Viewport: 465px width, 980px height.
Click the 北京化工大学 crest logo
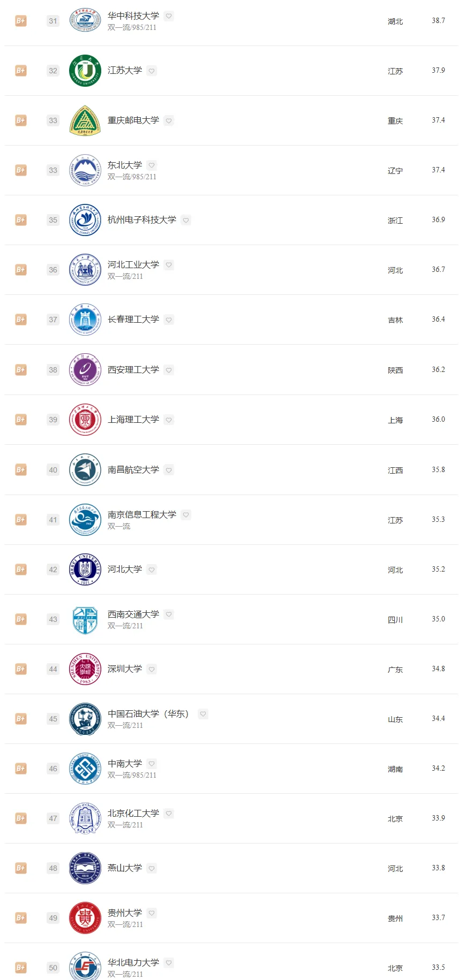[85, 818]
